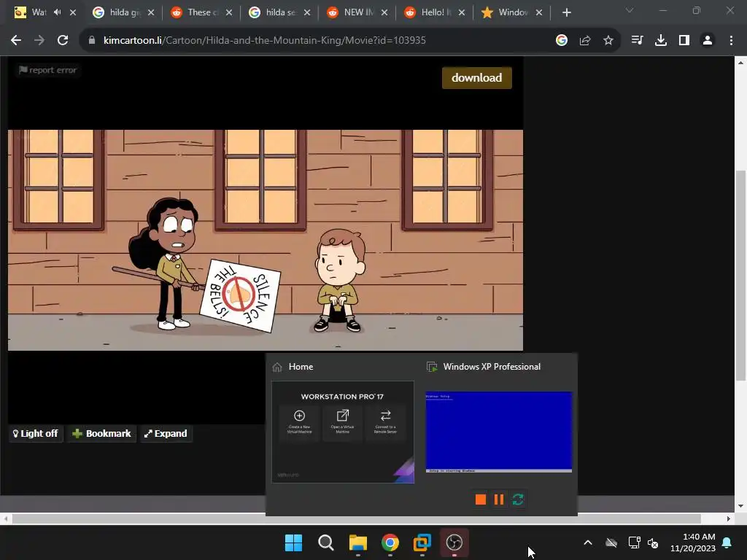Open network tray icon

point(634,542)
